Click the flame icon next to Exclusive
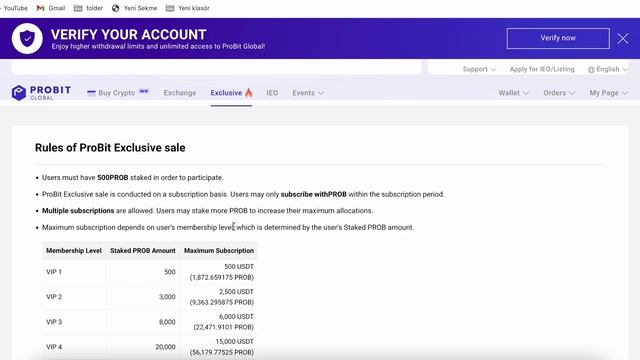640x360 pixels. 249,93
